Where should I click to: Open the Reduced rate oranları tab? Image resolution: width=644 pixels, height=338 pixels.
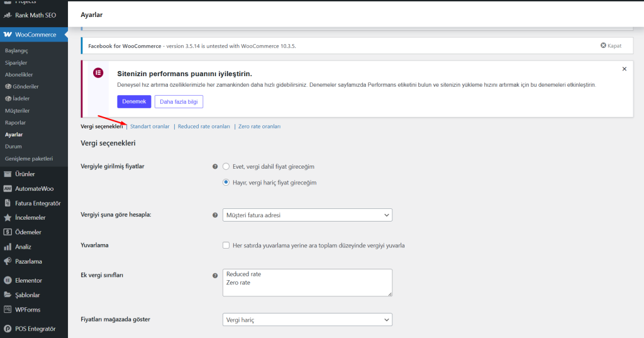pyautogui.click(x=204, y=127)
